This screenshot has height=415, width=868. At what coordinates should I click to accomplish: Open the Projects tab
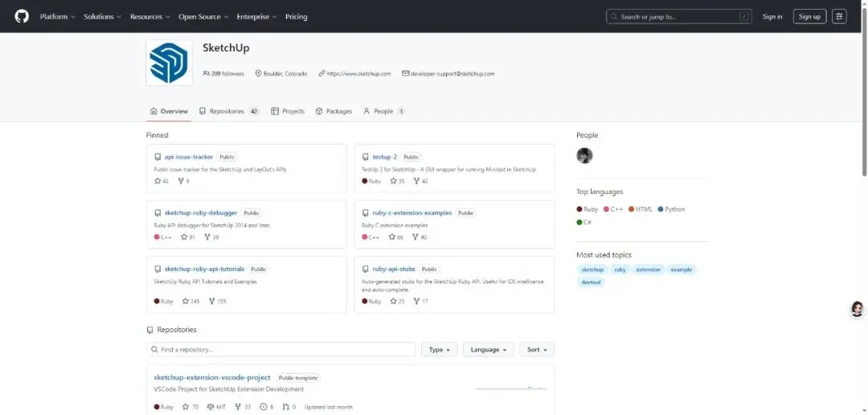[x=288, y=111]
